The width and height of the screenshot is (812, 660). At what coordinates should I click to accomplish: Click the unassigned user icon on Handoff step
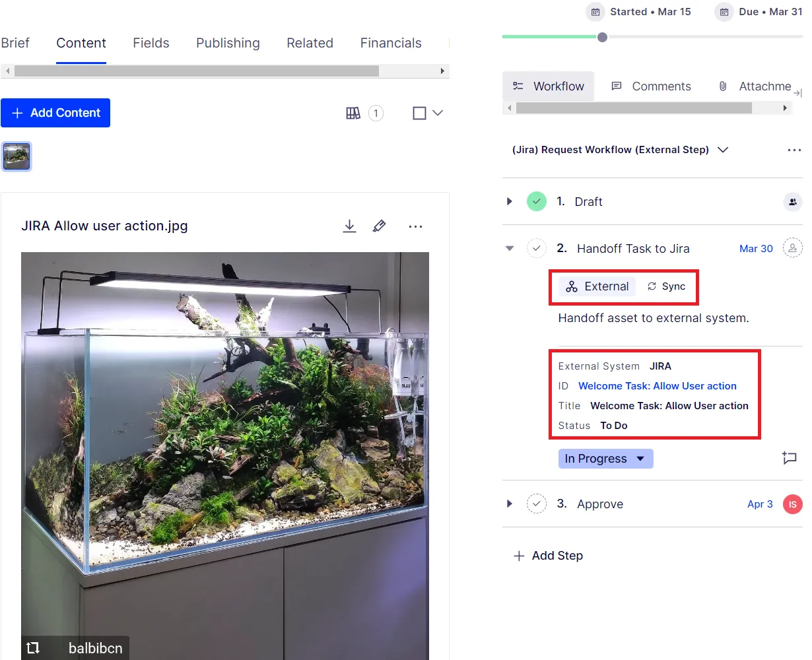792,248
